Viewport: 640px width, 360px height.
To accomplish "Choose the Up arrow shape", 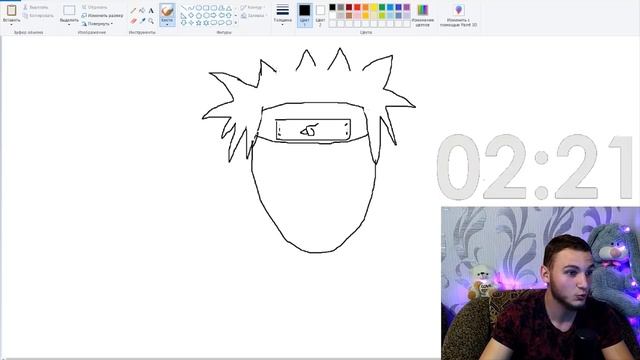I will 229,16.
